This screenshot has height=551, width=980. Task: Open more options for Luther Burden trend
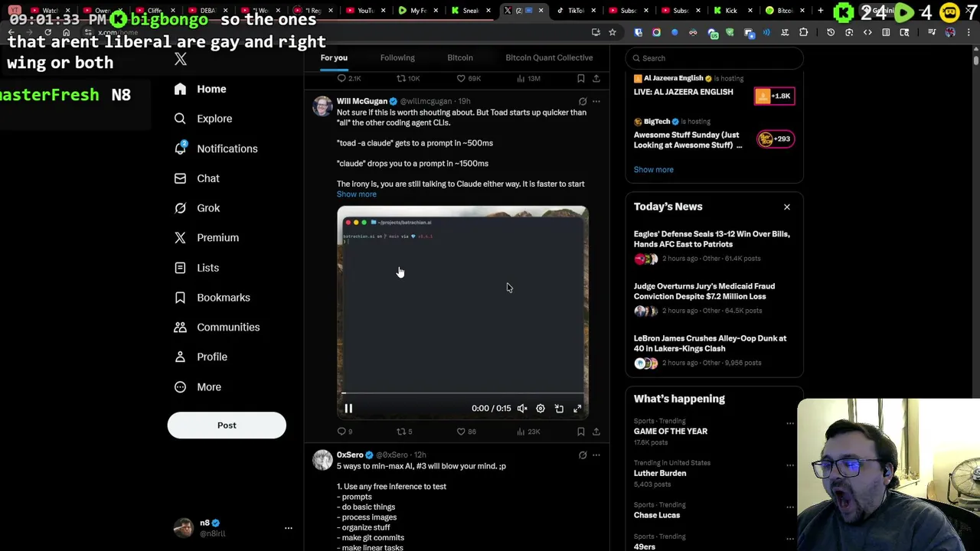coord(789,465)
